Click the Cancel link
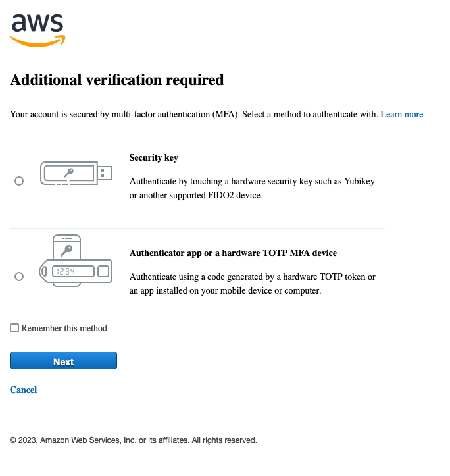Screen dimensions: 450x476 [x=24, y=390]
